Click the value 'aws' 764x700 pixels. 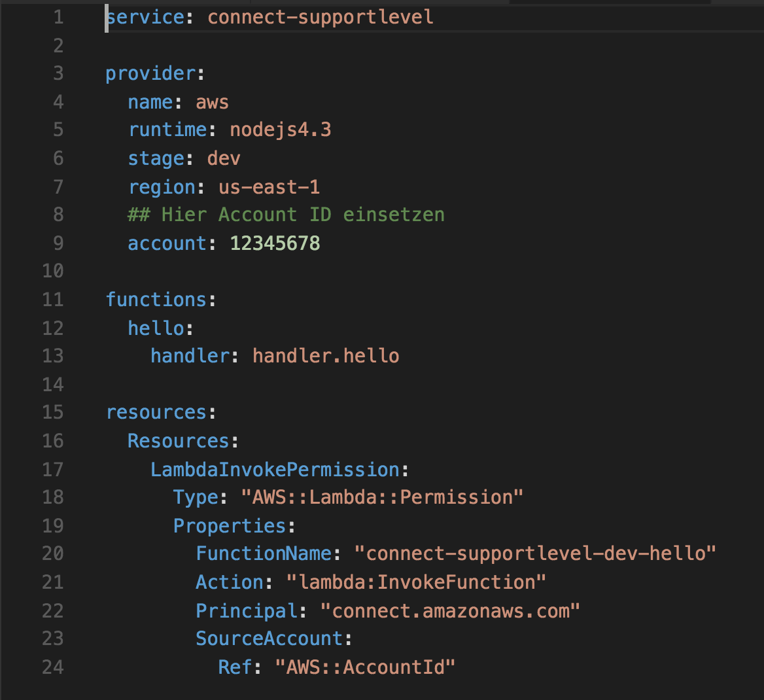pyautogui.click(x=213, y=102)
